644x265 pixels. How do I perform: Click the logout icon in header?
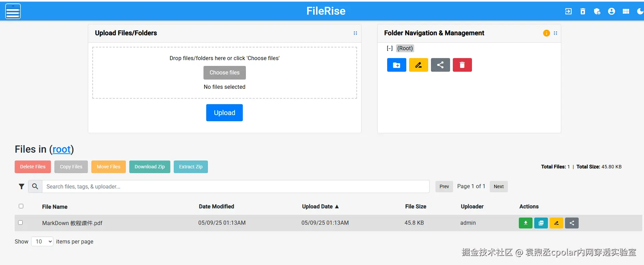click(x=568, y=11)
